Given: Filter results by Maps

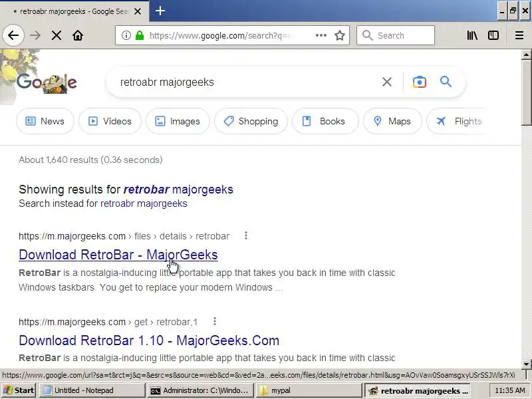Looking at the screenshot, I should tap(392, 121).
